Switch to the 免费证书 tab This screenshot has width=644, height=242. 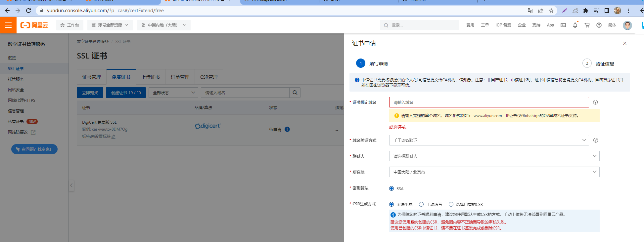121,77
